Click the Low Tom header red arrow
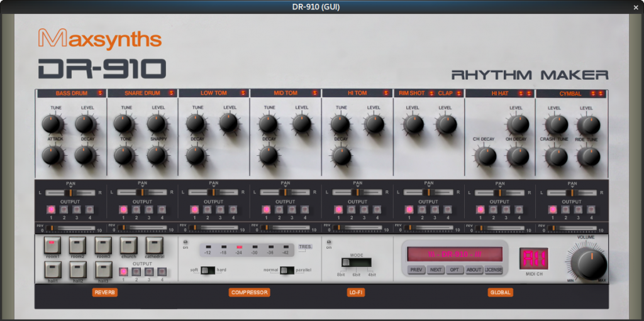This screenshot has height=321, width=644. tap(243, 93)
